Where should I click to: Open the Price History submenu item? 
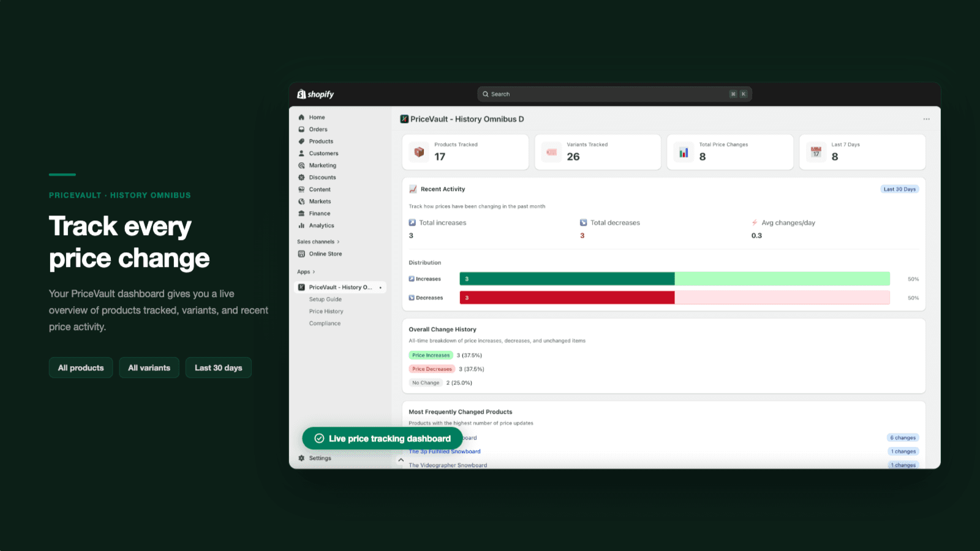click(x=326, y=312)
